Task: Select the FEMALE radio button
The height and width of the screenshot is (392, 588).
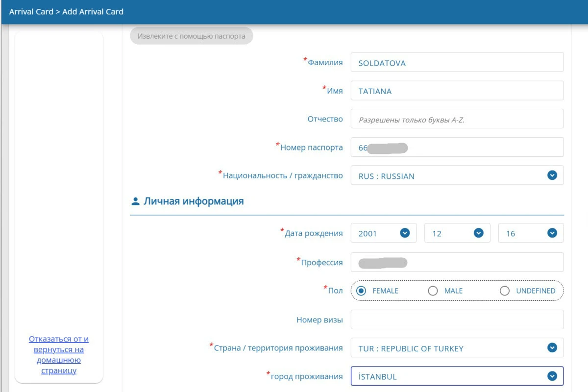Action: coord(361,291)
